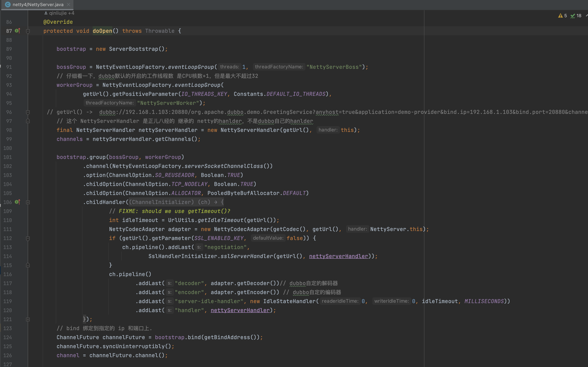The image size is (588, 367).
Task: Click the "server-idle-handler" string literal
Action: (209, 301)
